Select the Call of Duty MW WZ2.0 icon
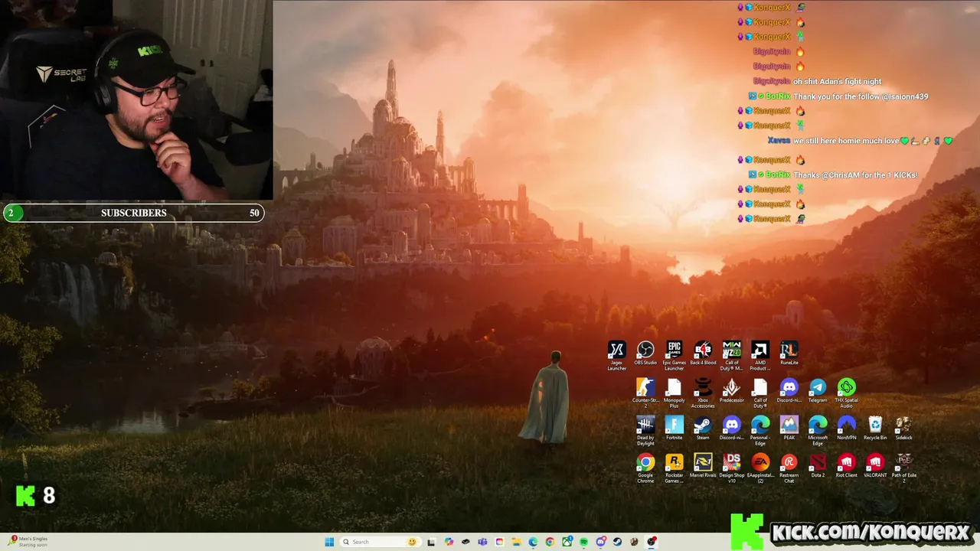980x551 pixels. [732, 357]
